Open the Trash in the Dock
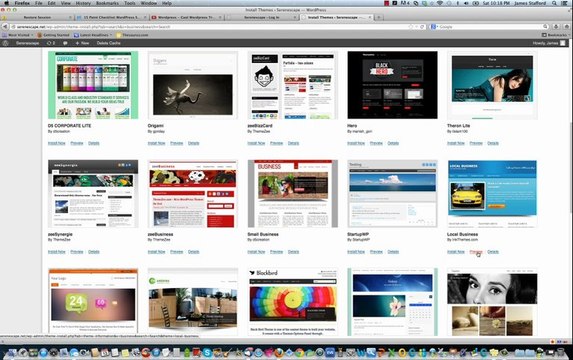 click(560, 353)
